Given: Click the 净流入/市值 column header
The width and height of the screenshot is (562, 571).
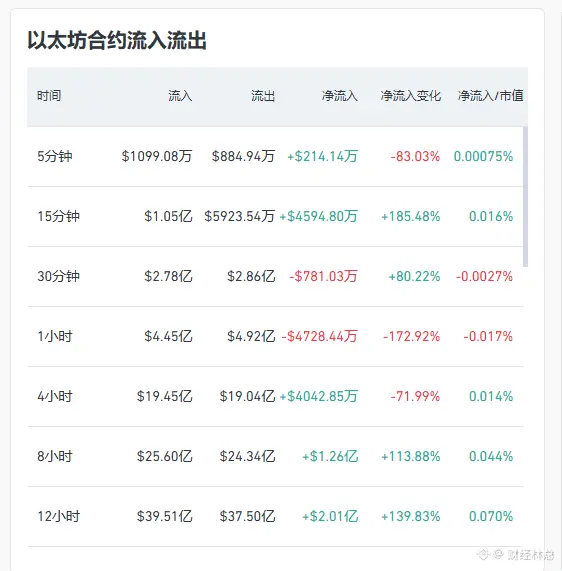Looking at the screenshot, I should point(490,96).
